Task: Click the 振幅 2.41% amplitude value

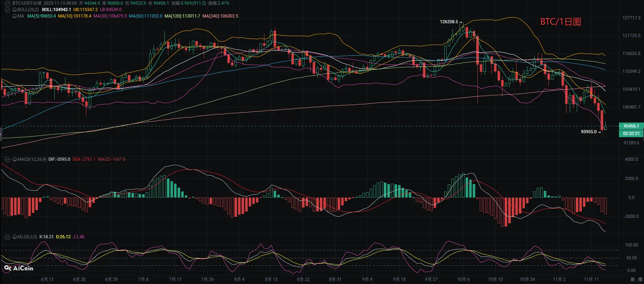Action: pos(219,3)
